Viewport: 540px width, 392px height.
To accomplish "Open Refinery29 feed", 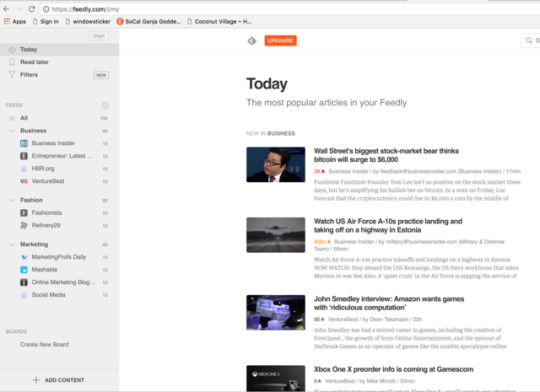I will (46, 225).
